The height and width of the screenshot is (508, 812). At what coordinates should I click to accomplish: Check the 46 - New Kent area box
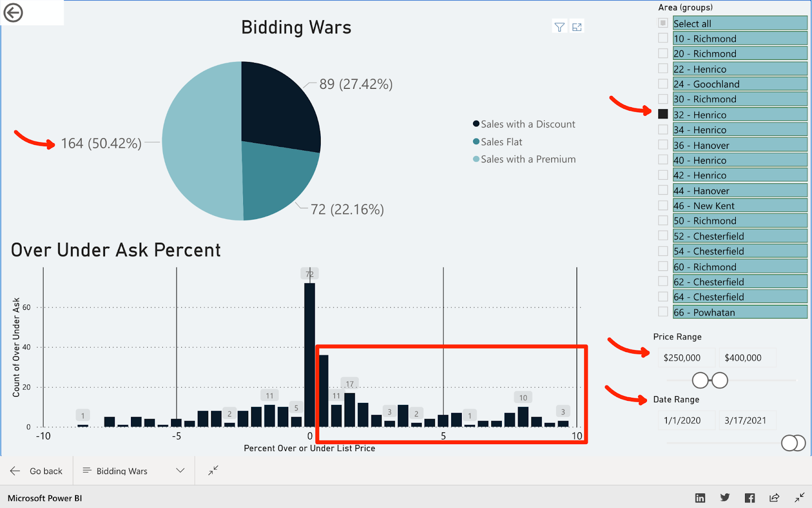coord(663,205)
